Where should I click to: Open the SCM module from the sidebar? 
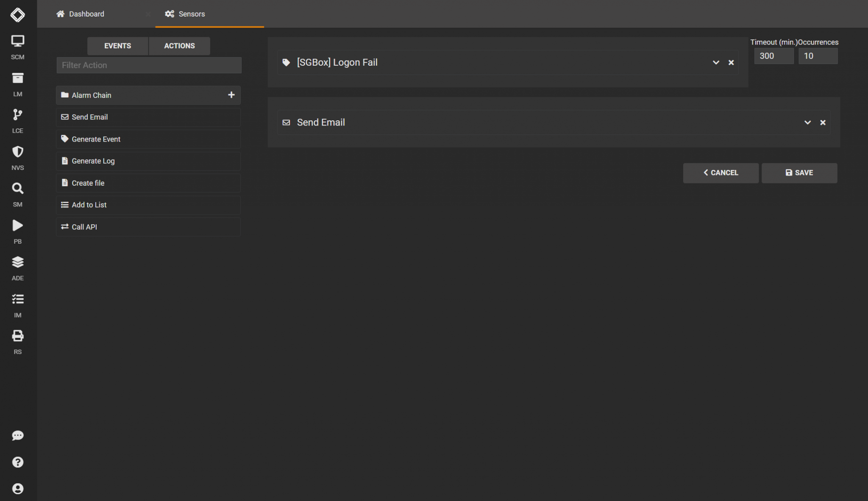click(17, 41)
